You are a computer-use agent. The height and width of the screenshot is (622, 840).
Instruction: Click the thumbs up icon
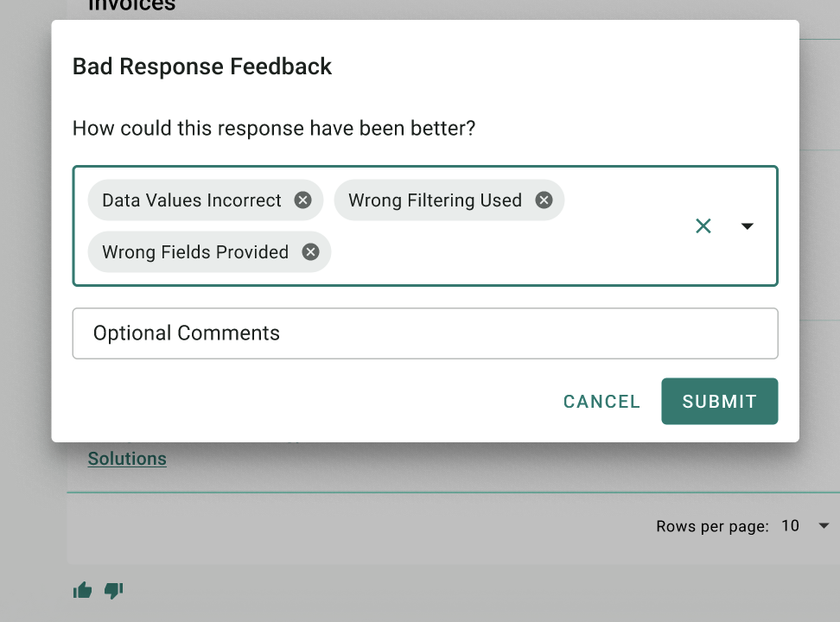[82, 590]
